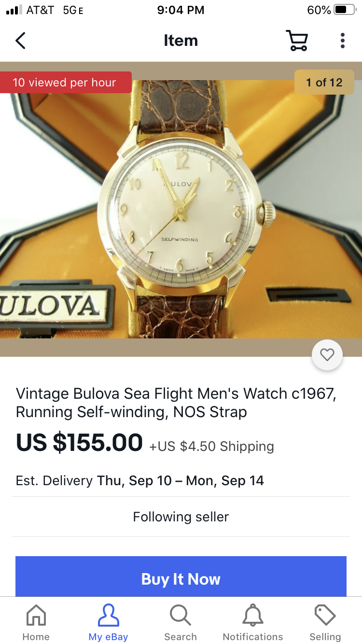Open the Bulova watch main photo
This screenshot has width=362, height=644.
click(181, 209)
